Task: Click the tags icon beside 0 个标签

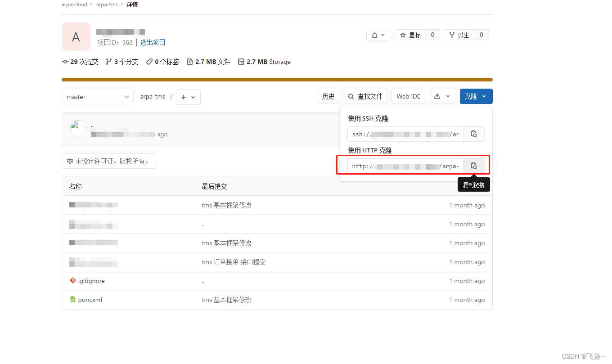Action: click(x=149, y=62)
